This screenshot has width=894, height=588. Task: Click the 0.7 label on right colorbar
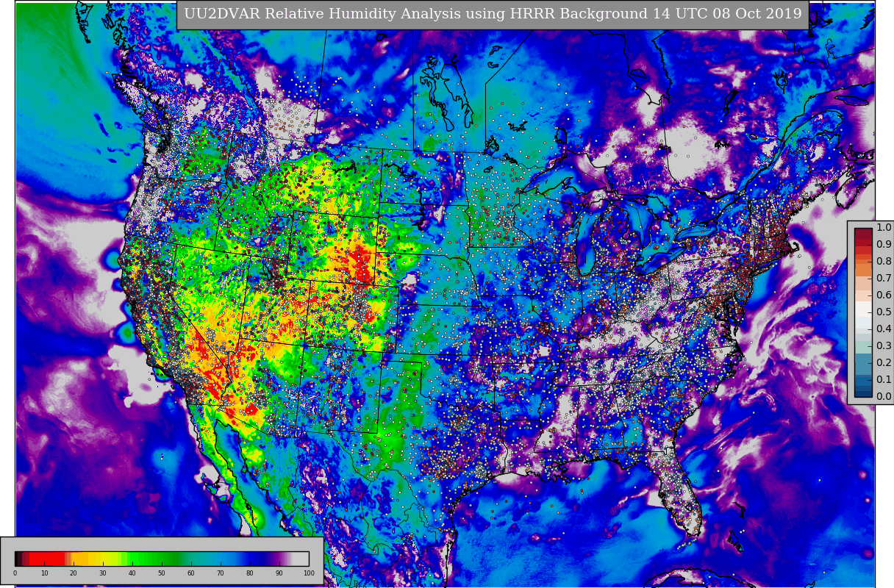[x=884, y=278]
